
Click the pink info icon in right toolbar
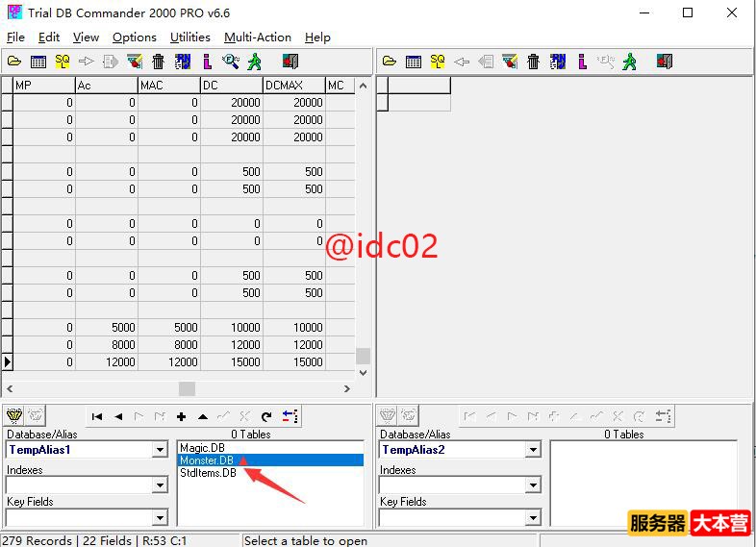tap(582, 62)
